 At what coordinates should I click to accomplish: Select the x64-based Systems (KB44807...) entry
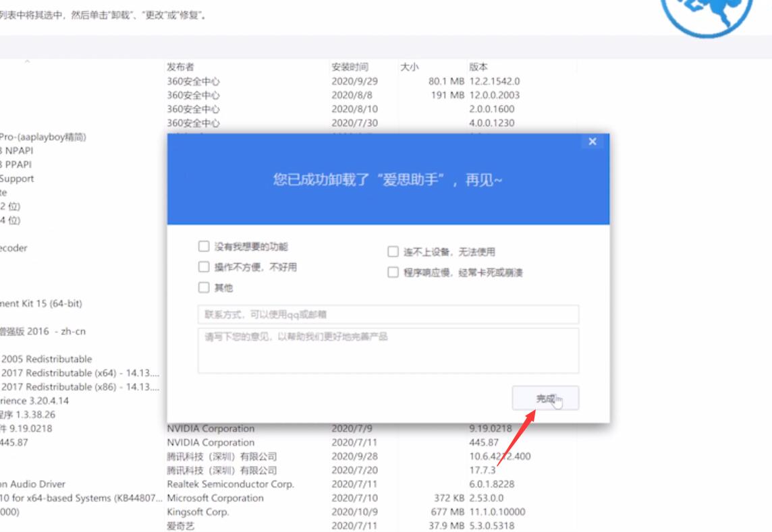(81, 498)
